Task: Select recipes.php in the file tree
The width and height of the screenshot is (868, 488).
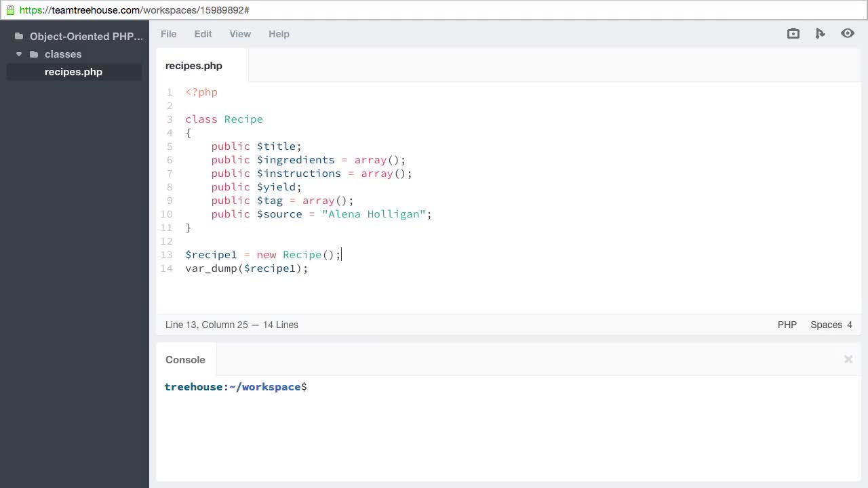Action: click(74, 72)
